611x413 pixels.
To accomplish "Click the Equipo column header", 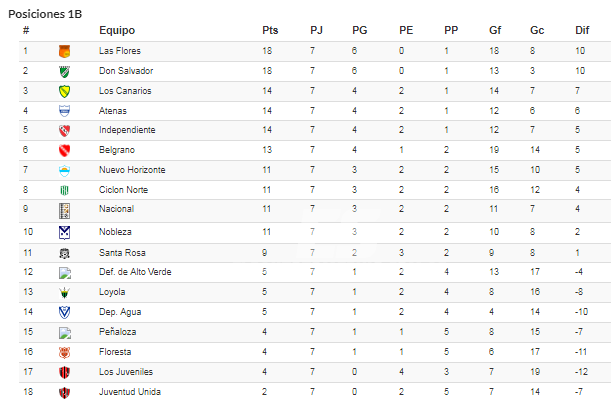I will tap(117, 30).
